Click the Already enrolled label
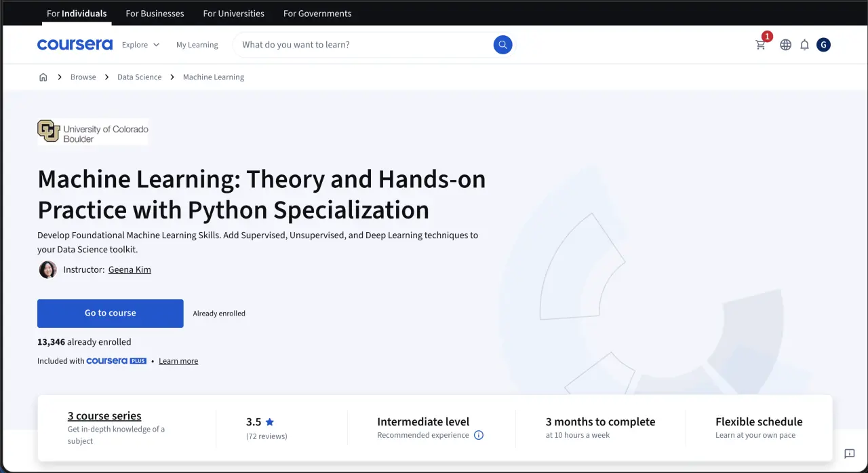Screen dimensions: 868x473 219,314
